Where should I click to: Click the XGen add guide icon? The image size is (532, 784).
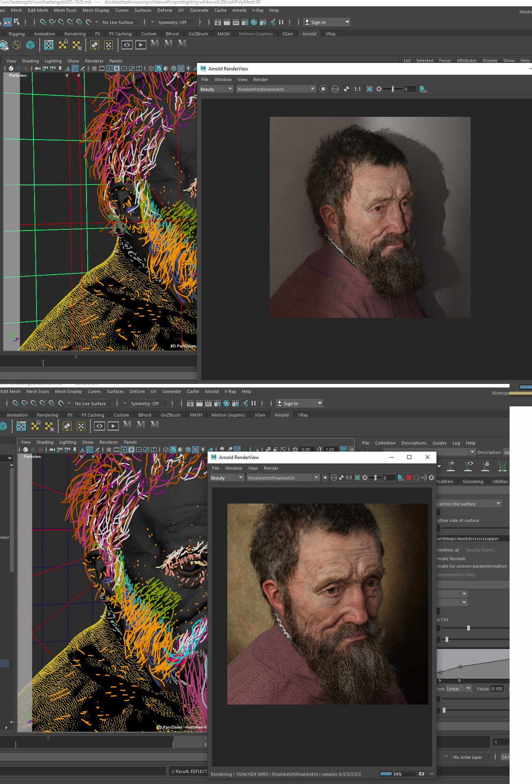(451, 466)
